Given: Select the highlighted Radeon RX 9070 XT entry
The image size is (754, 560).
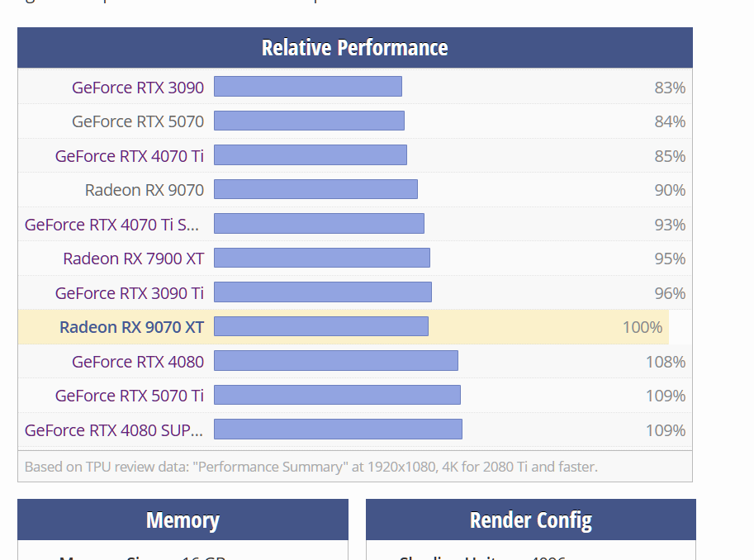Looking at the screenshot, I should pyautogui.click(x=132, y=327).
